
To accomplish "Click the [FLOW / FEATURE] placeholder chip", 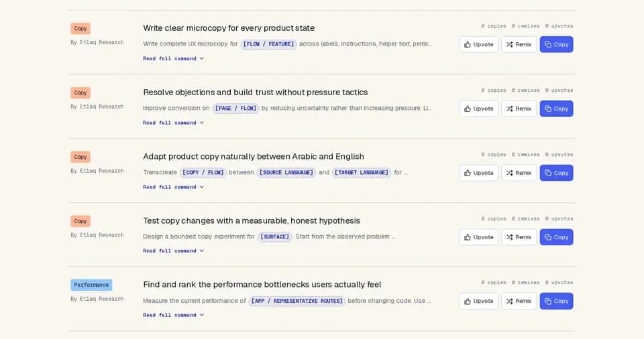I will [x=268, y=44].
